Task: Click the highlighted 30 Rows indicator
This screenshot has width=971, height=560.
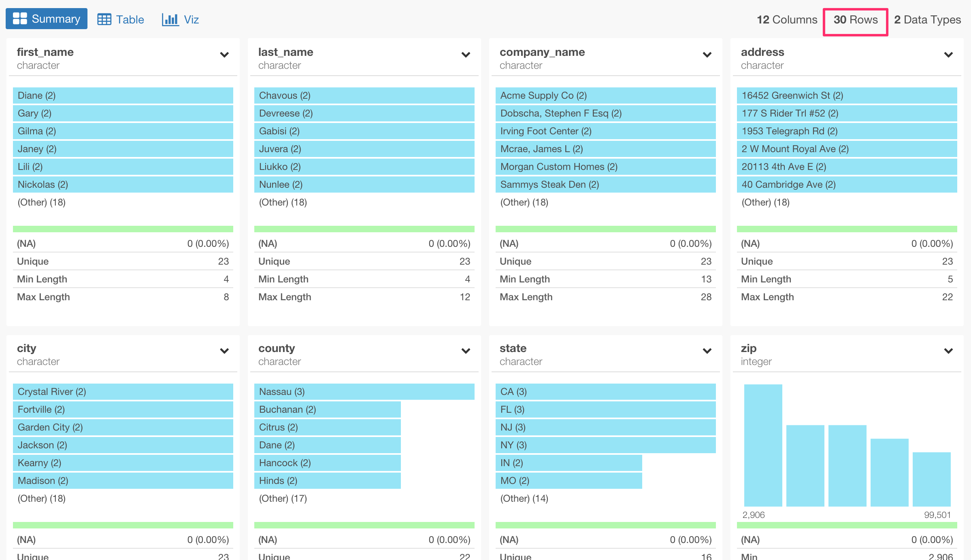Action: (x=855, y=19)
